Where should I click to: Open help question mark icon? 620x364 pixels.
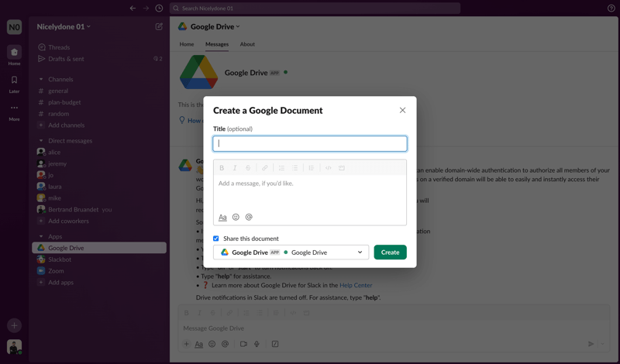tap(611, 9)
